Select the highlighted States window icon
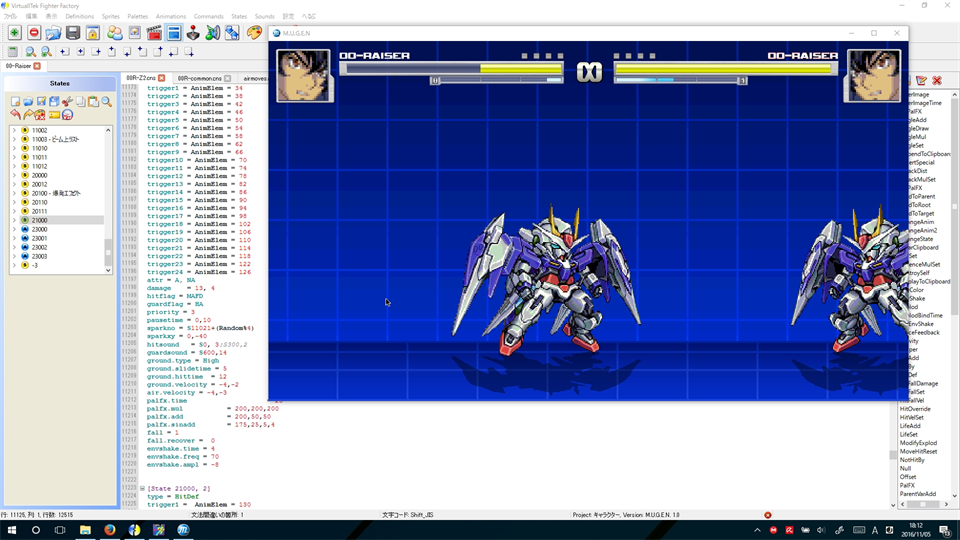This screenshot has height=540, width=960. 174,33
